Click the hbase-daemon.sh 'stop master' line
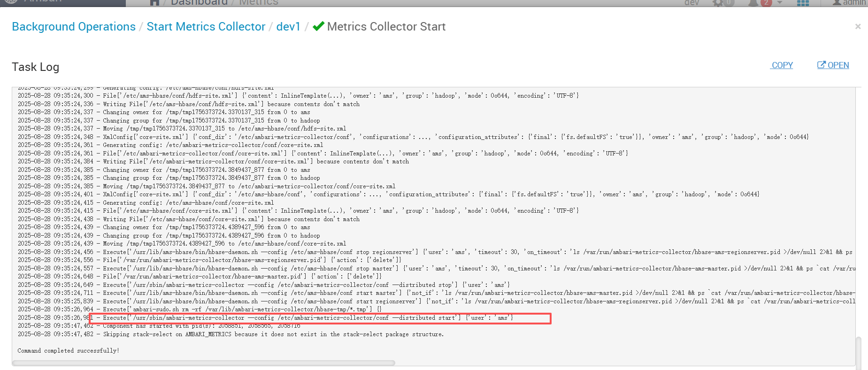Screen dimensions: 868x370 pos(437,269)
